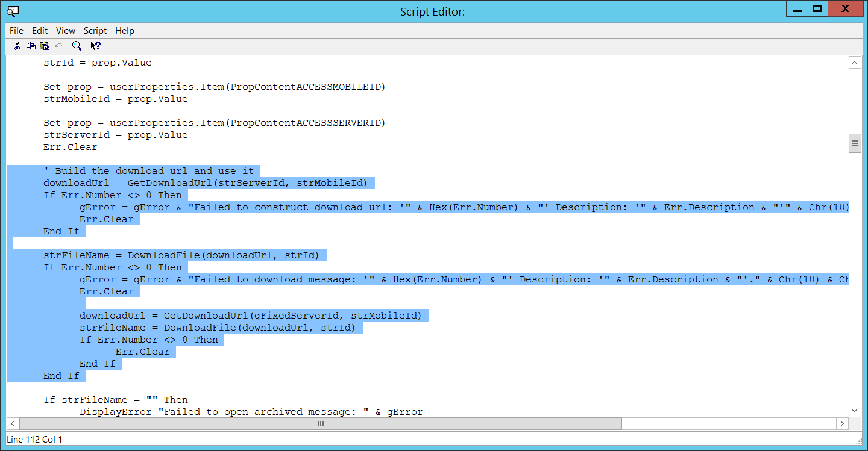Click the horizontal scrollbar thumb
The height and width of the screenshot is (451, 868).
point(321,424)
